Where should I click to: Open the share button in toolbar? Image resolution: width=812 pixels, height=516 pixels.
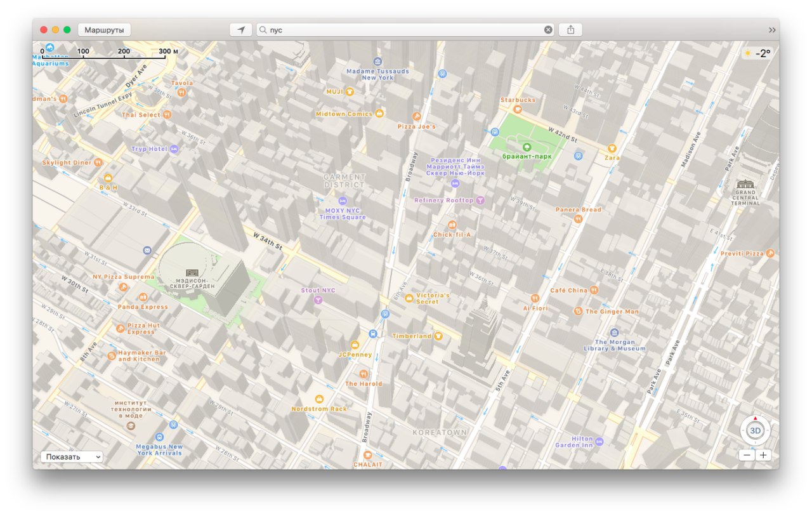click(570, 30)
